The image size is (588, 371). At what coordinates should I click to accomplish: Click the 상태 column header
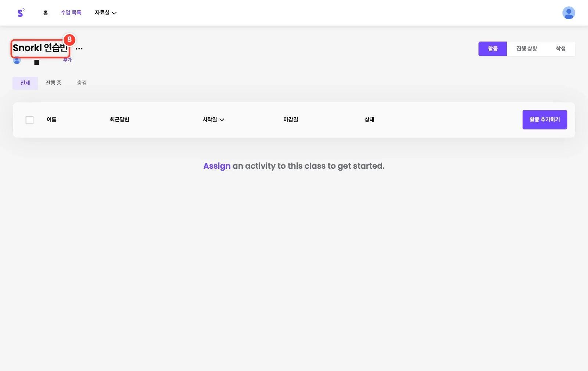click(x=369, y=119)
